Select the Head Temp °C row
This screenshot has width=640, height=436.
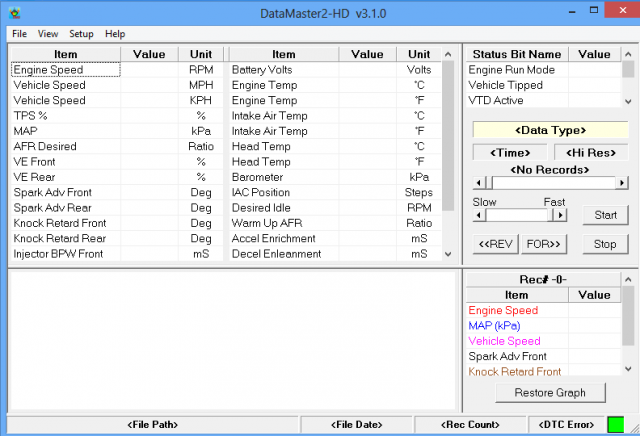pyautogui.click(x=336, y=146)
